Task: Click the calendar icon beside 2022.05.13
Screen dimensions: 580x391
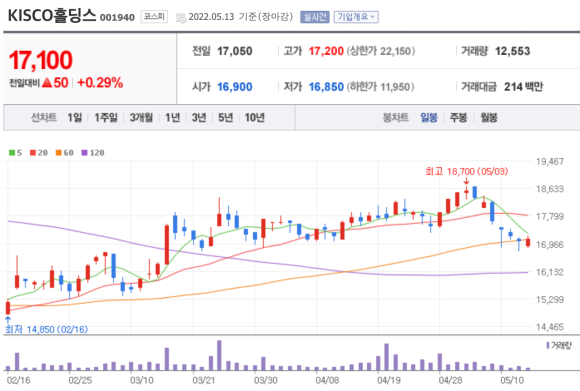Action: point(181,17)
